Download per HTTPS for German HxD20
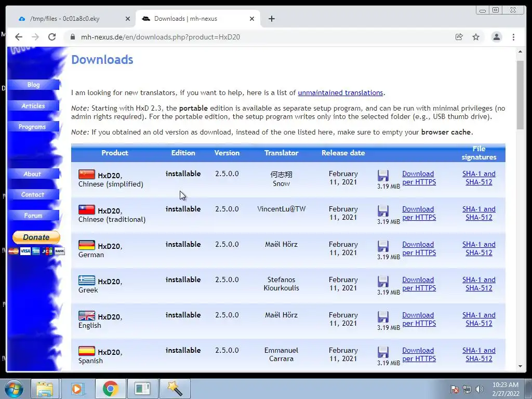The image size is (532, 399). click(419, 248)
